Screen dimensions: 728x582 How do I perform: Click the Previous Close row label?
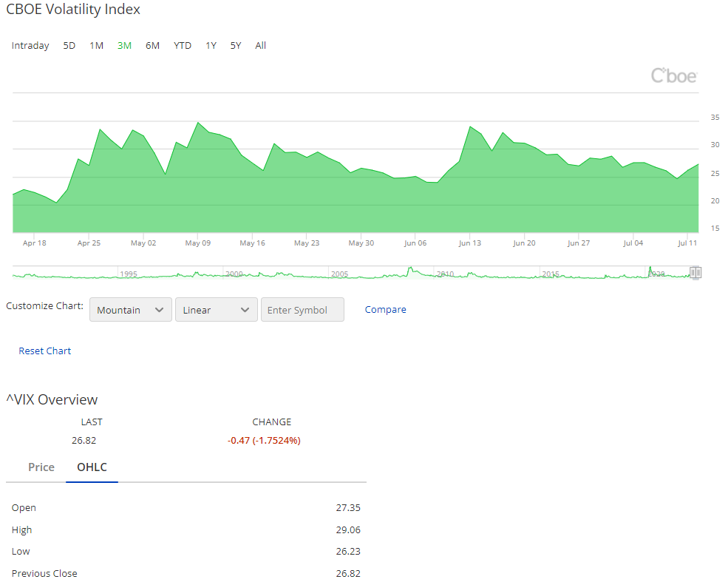[x=44, y=573]
